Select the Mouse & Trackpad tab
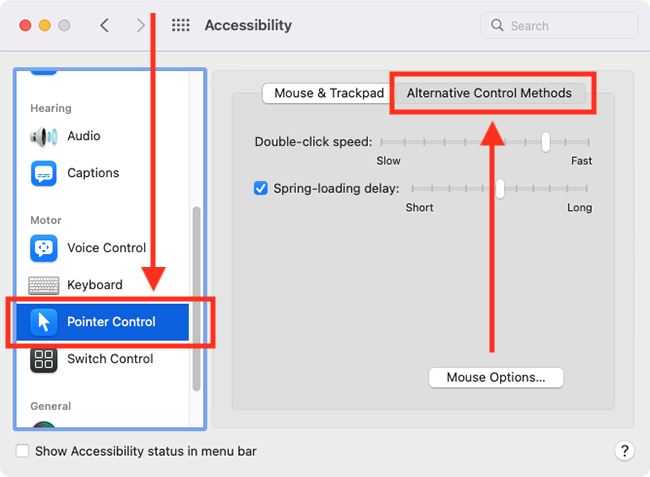 (329, 93)
